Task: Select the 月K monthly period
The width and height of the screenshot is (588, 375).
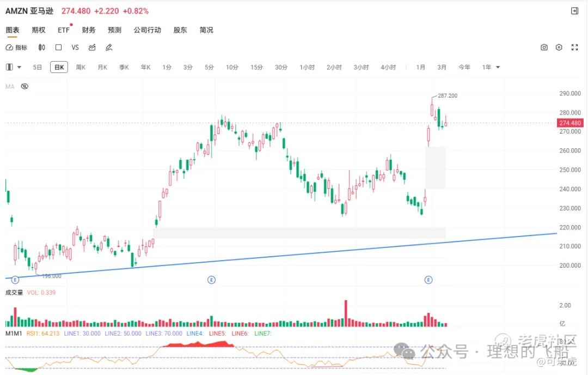Action: tap(102, 67)
